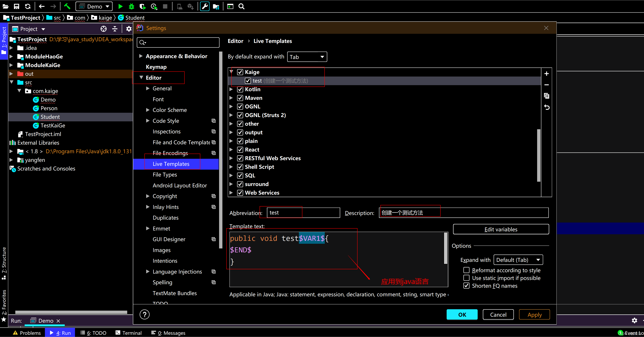The width and height of the screenshot is (644, 337).
Task: Click gear icon in Run tool window
Action: pyautogui.click(x=634, y=320)
